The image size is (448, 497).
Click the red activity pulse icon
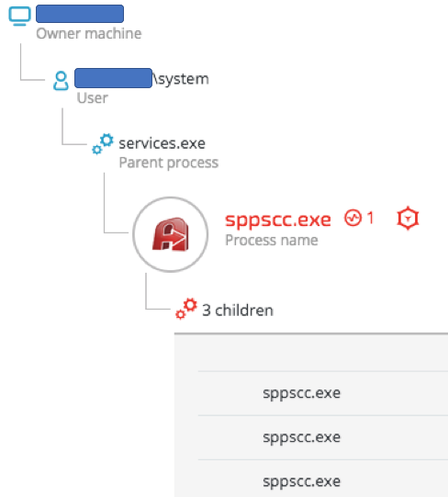coord(353,218)
